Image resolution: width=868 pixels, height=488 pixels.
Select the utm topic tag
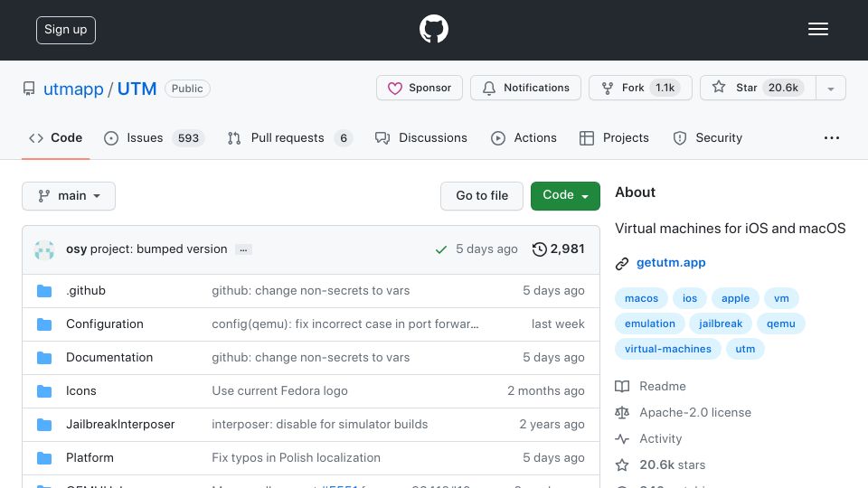click(745, 349)
